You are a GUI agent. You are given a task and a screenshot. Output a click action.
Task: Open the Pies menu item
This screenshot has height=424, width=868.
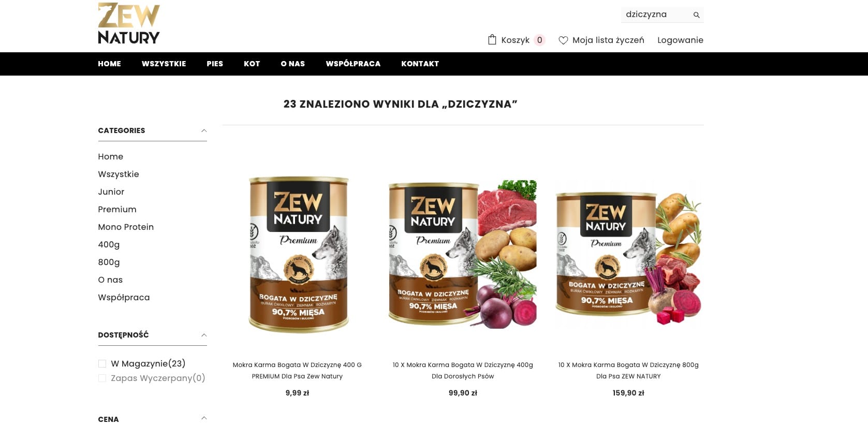(x=215, y=64)
